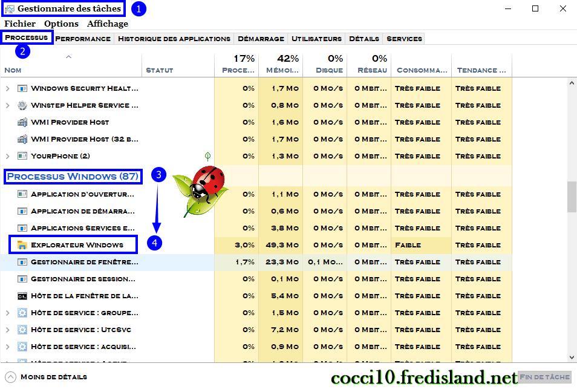Click gear icon of Hôte de service : groupe
577x392 pixels.
(22, 313)
